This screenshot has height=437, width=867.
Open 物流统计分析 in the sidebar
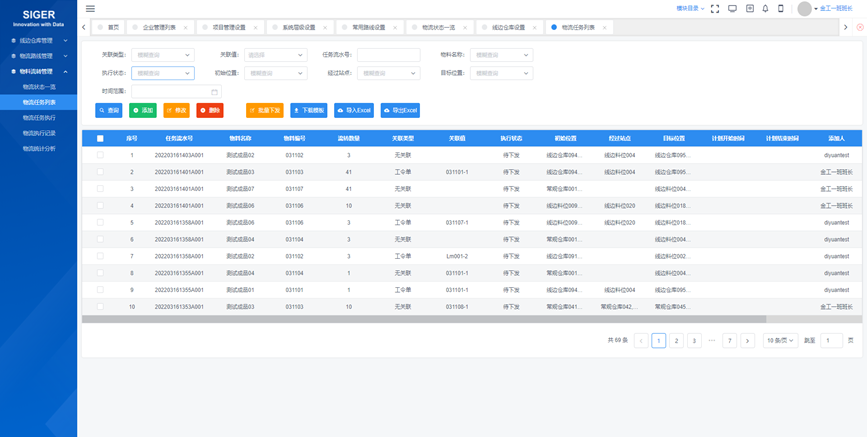tap(39, 149)
